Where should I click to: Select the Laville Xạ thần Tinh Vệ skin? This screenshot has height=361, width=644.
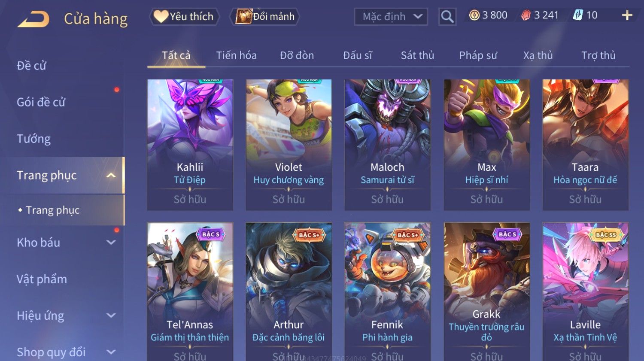(585, 292)
